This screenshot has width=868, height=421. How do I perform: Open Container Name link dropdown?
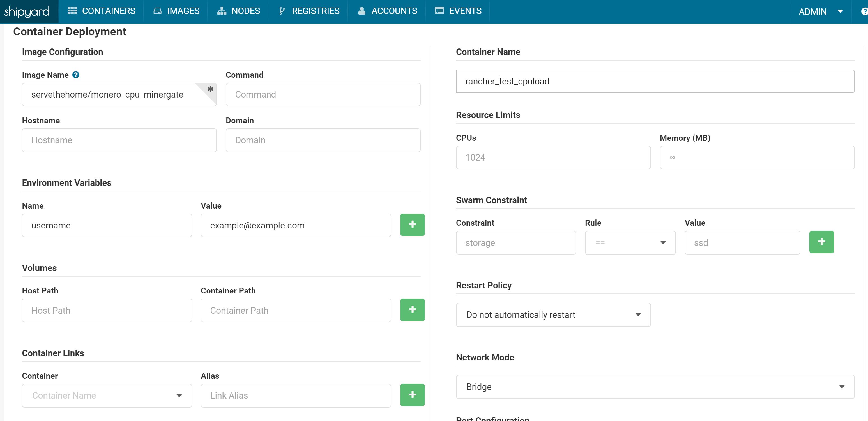pyautogui.click(x=107, y=395)
